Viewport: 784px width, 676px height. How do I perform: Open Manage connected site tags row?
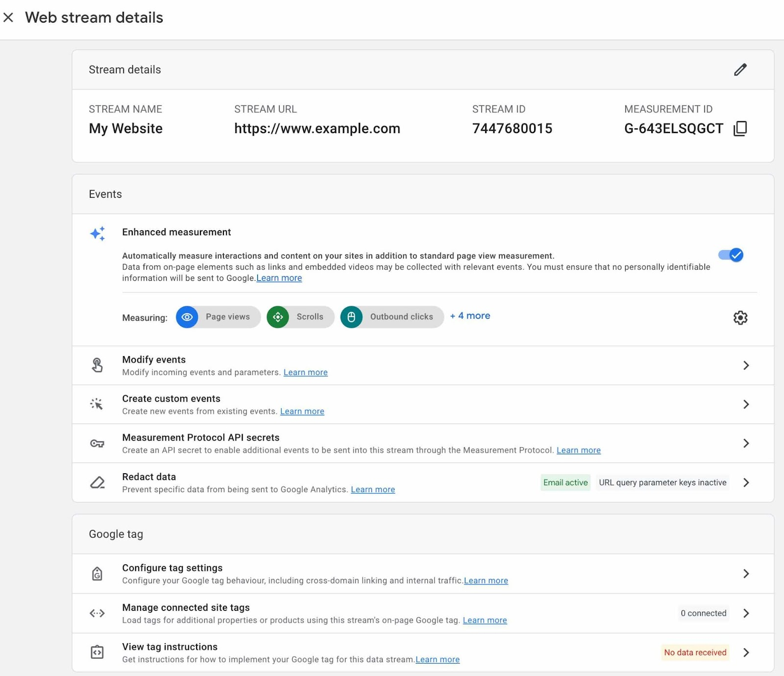coord(746,613)
